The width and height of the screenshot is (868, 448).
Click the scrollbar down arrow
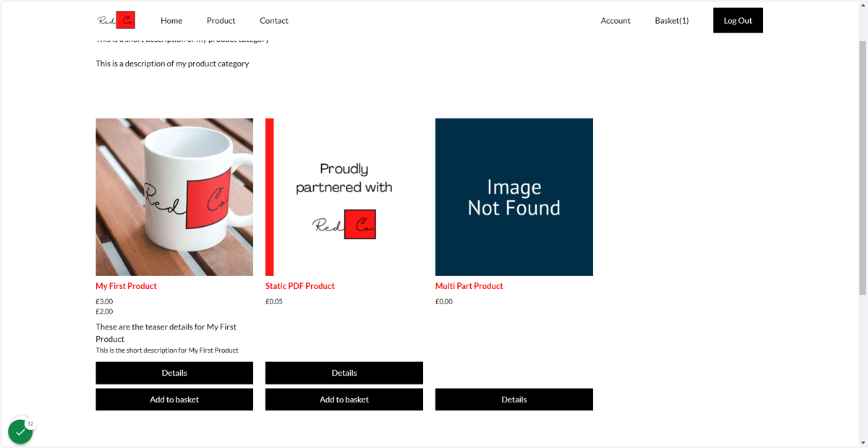(x=861, y=442)
